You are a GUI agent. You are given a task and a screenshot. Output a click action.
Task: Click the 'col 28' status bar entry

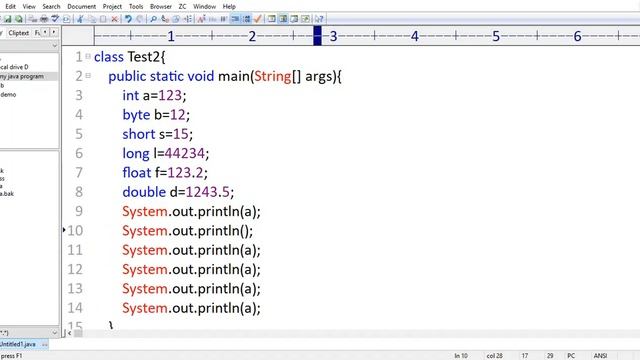coord(494,356)
